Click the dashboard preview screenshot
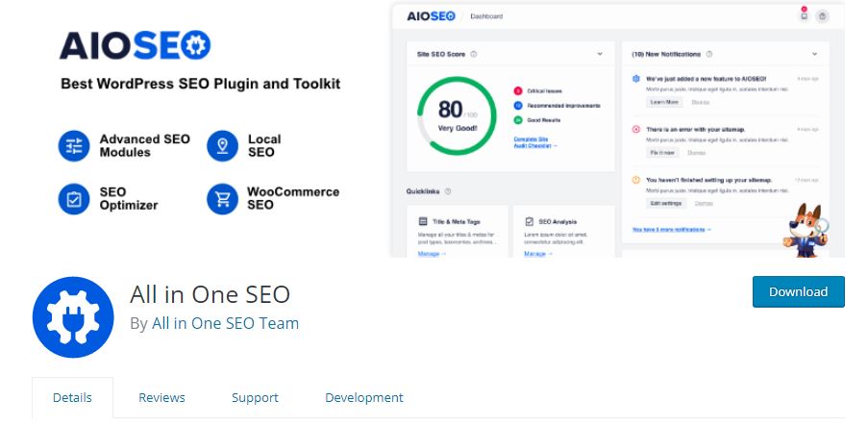The image size is (868, 426). point(618,130)
